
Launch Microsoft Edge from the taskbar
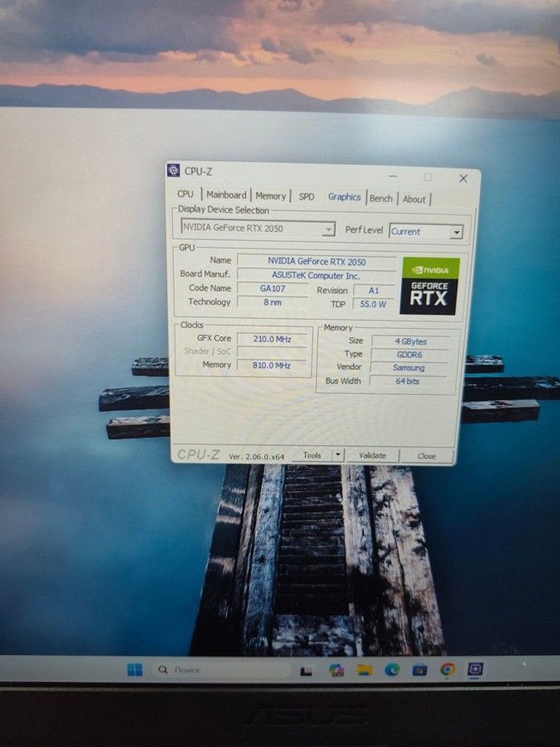coord(392,670)
